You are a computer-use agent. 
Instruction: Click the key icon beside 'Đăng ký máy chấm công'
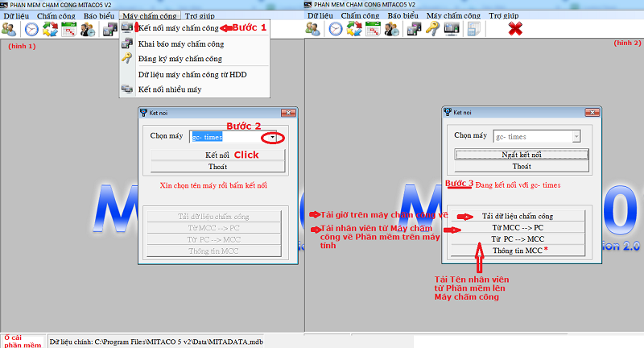(127, 58)
